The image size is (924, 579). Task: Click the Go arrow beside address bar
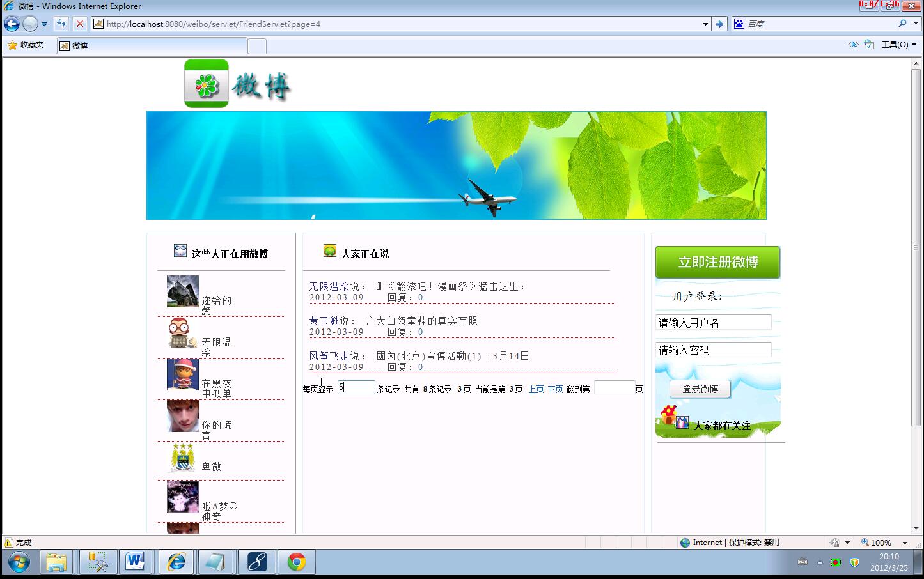click(x=719, y=24)
